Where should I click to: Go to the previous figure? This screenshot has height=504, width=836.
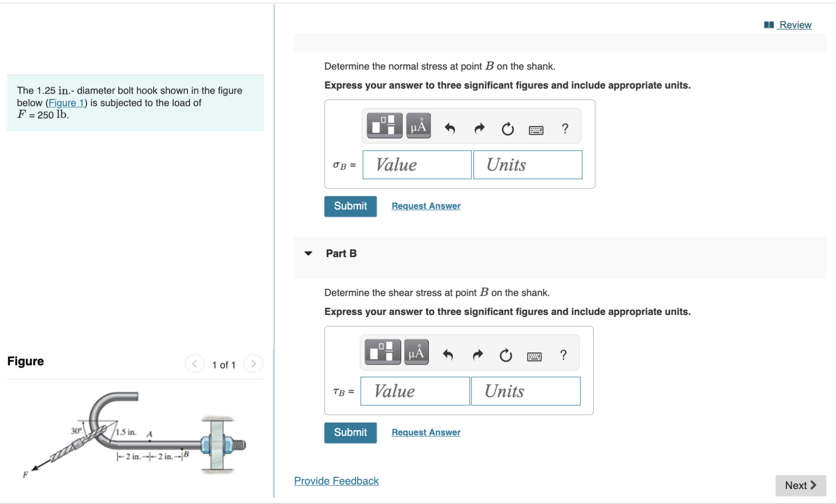point(195,363)
